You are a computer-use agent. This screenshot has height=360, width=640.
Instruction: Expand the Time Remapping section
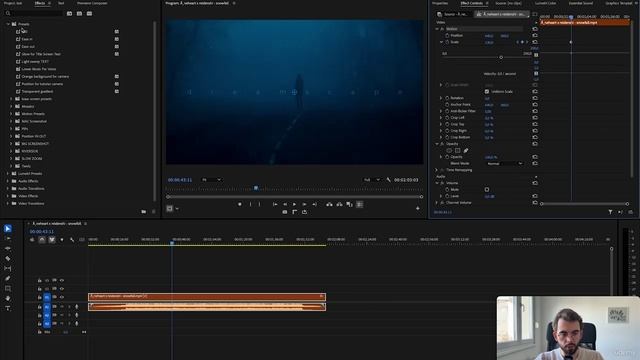pyautogui.click(x=436, y=170)
